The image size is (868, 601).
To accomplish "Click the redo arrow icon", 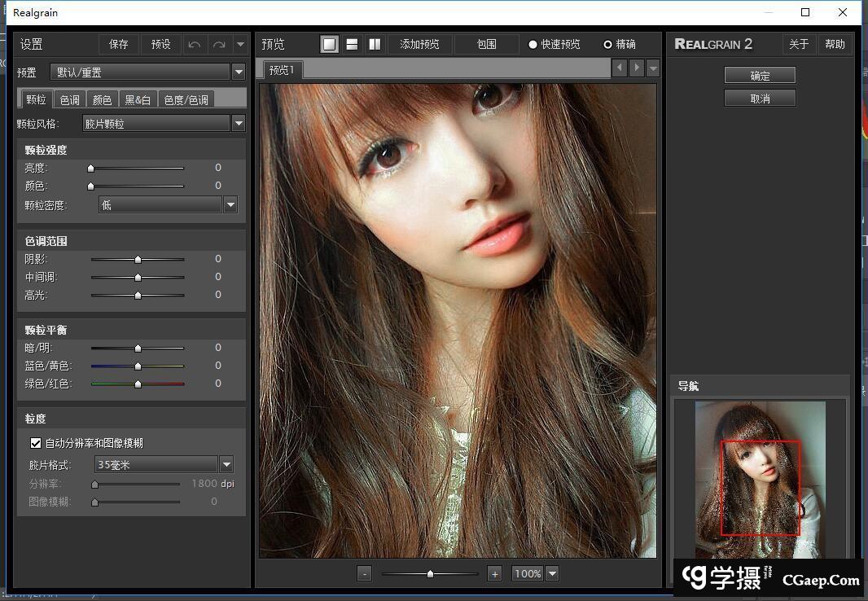I will tap(218, 44).
